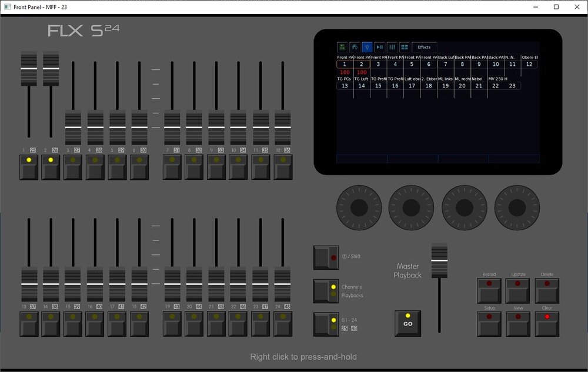Select channel 7 Back Luf tile
This screenshot has height=372, width=588.
point(445,64)
